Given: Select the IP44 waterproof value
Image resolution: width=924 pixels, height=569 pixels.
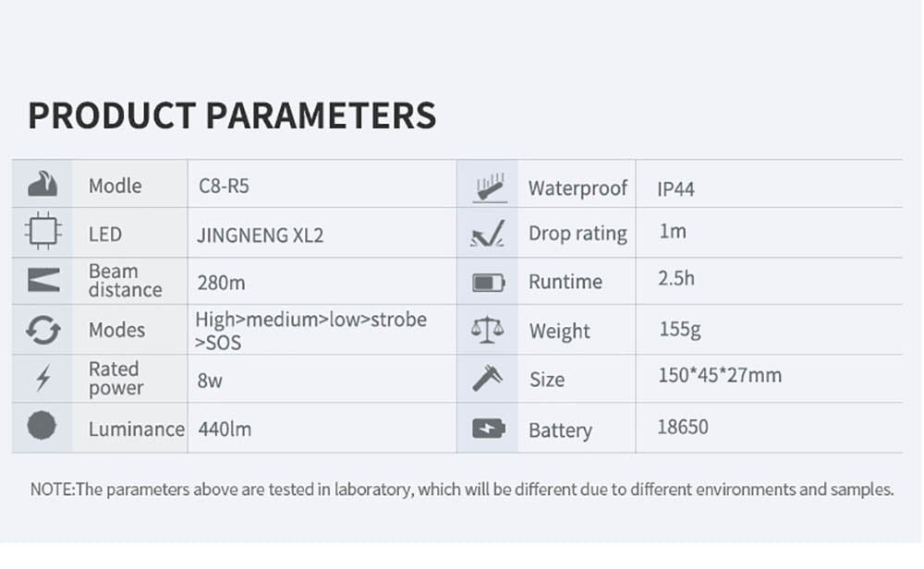Looking at the screenshot, I should 675,188.
